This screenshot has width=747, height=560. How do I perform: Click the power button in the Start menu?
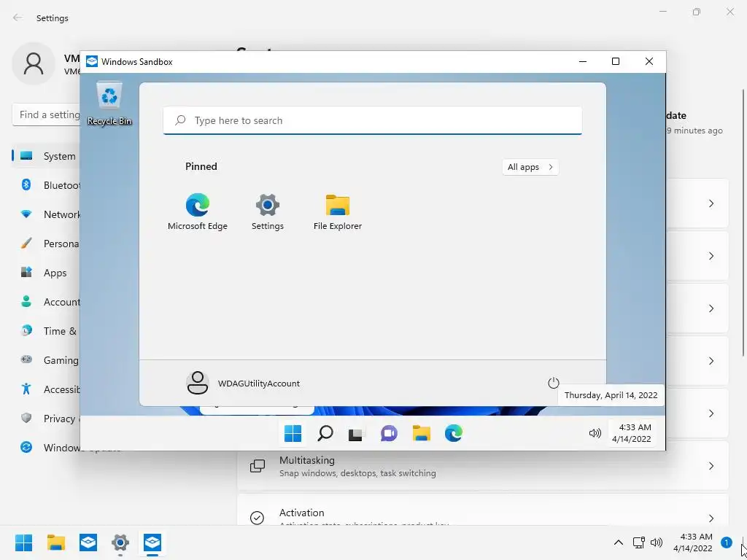[553, 383]
